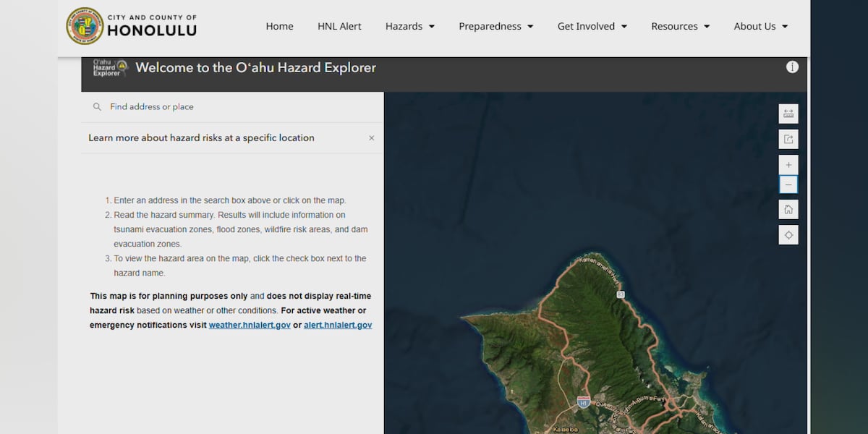The image size is (868, 434).
Task: Expand the Hazards dropdown menu
Action: (x=410, y=26)
